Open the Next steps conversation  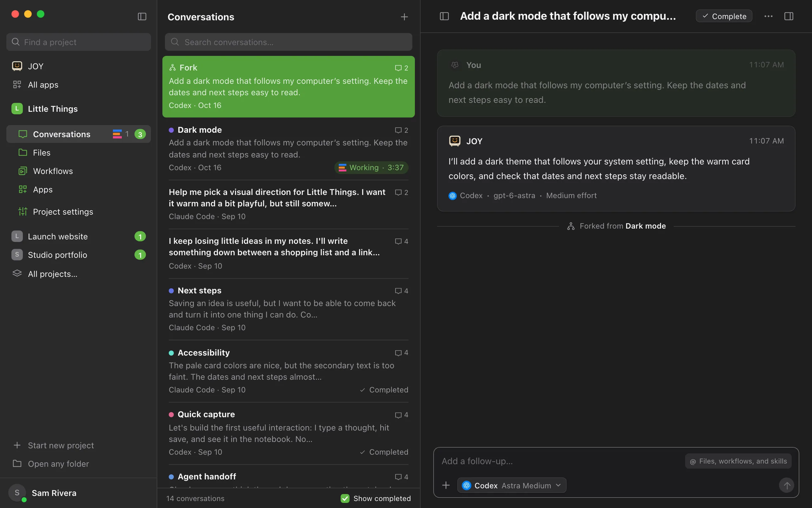click(x=289, y=309)
